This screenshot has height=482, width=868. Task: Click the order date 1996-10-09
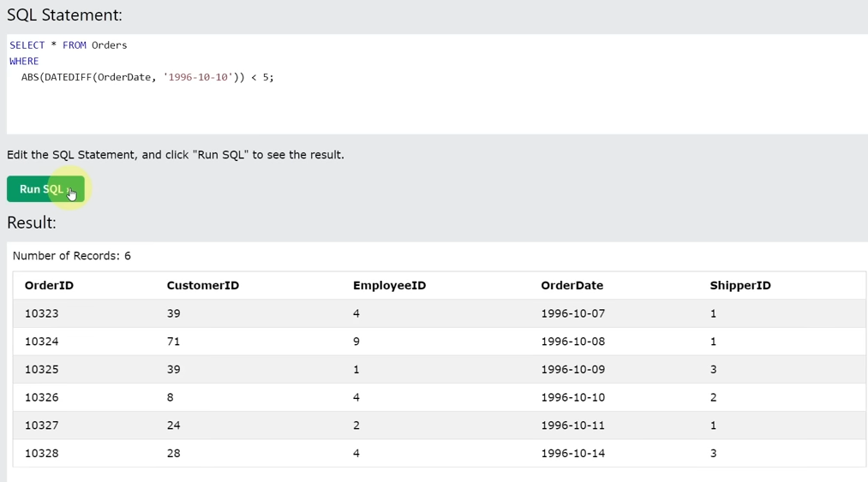[573, 370]
